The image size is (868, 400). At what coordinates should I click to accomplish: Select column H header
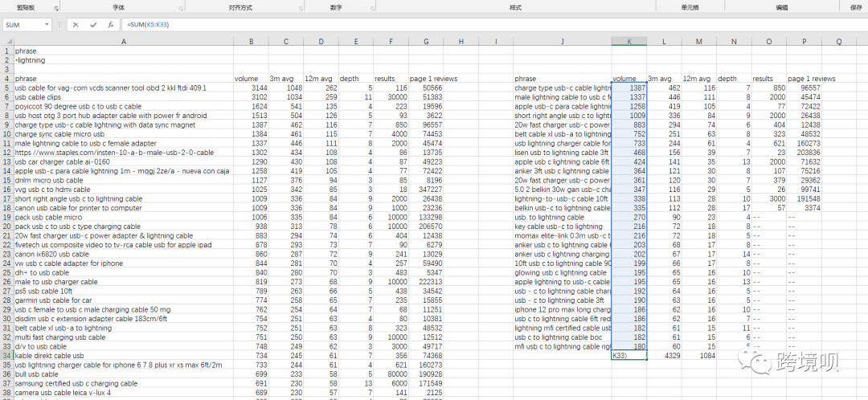point(461,42)
